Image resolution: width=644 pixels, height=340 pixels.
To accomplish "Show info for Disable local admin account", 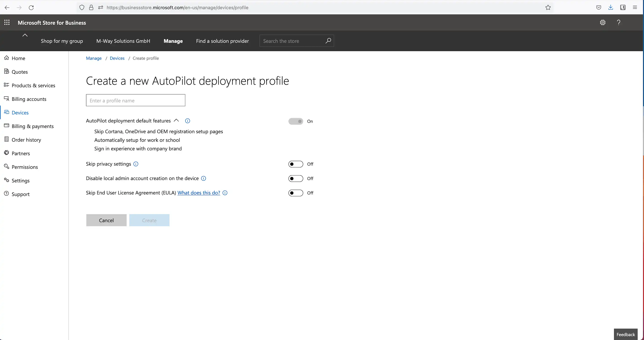I will coord(203,178).
